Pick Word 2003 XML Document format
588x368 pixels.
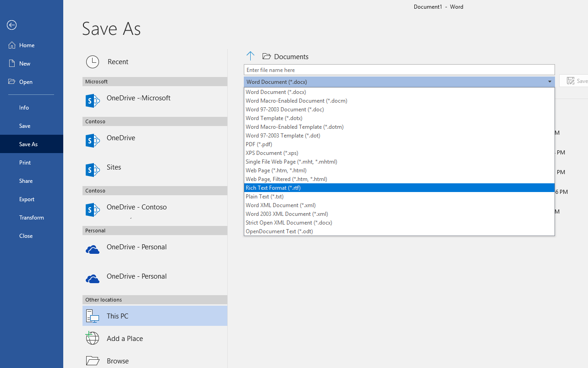399,214
